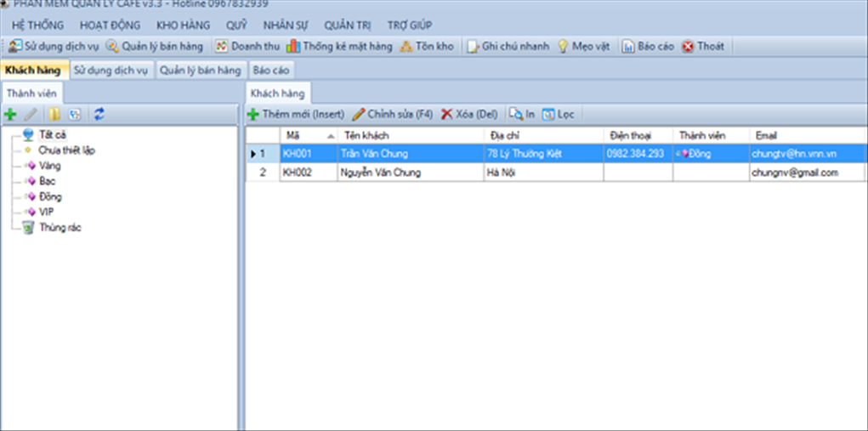This screenshot has height=431, width=868.
Task: Click Thêm mới (Insert) to add customer
Action: click(295, 114)
